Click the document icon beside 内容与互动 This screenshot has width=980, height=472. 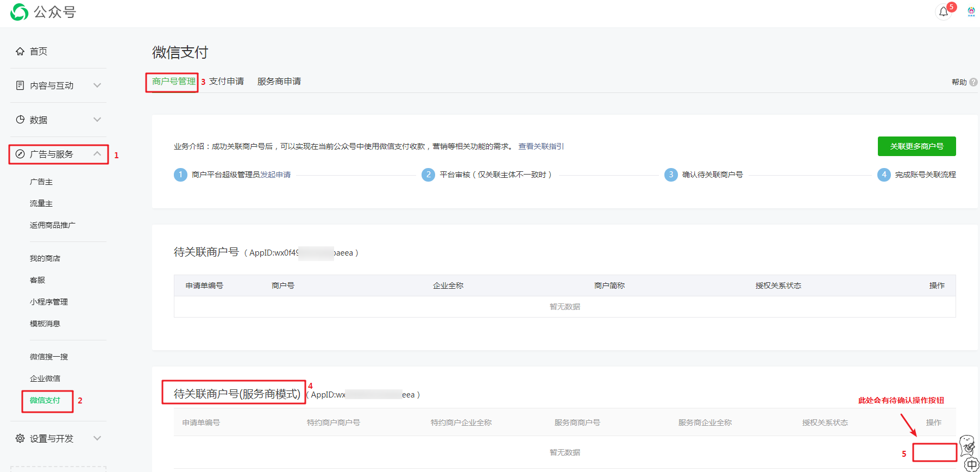click(20, 85)
